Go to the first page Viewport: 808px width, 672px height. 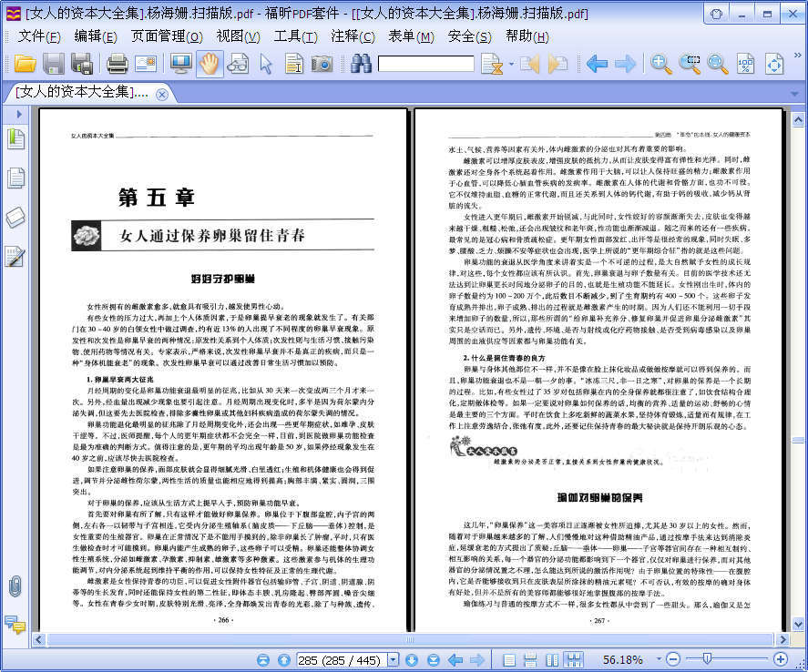[263, 659]
